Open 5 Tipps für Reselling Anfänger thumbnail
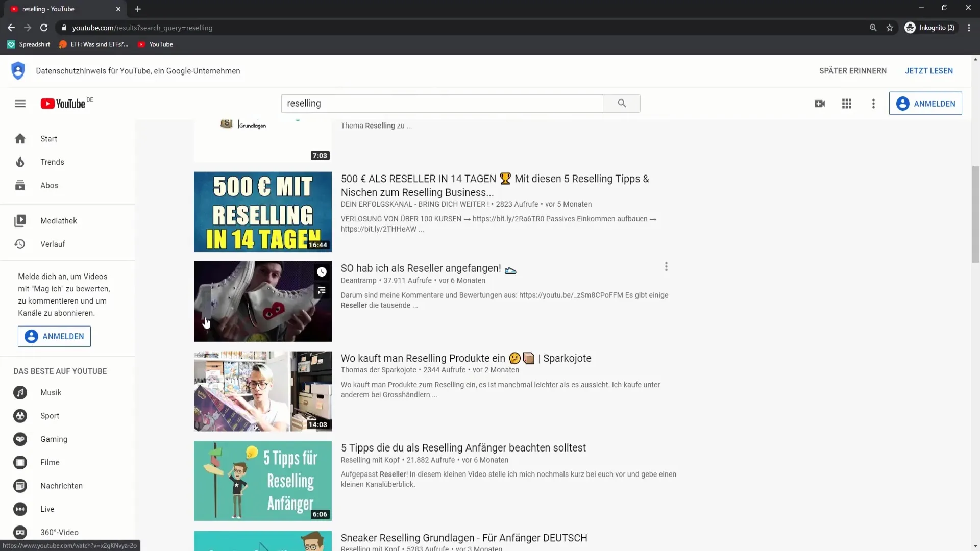 click(x=263, y=481)
